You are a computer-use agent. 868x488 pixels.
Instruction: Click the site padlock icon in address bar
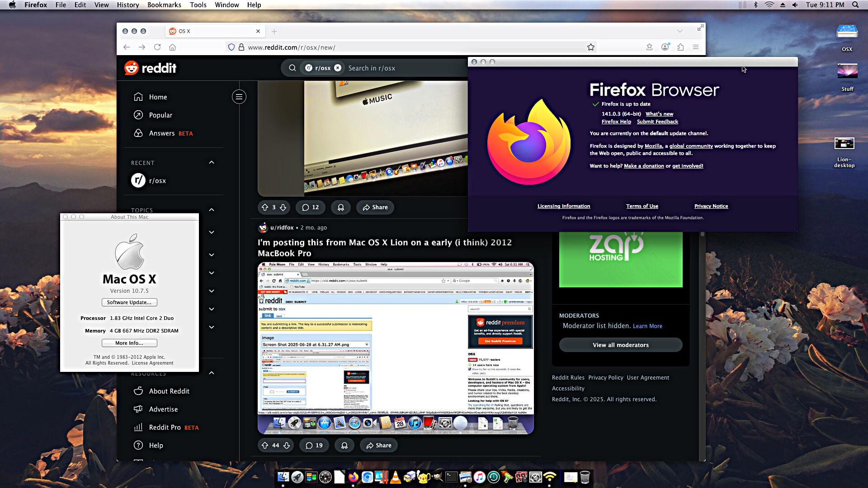pos(241,47)
